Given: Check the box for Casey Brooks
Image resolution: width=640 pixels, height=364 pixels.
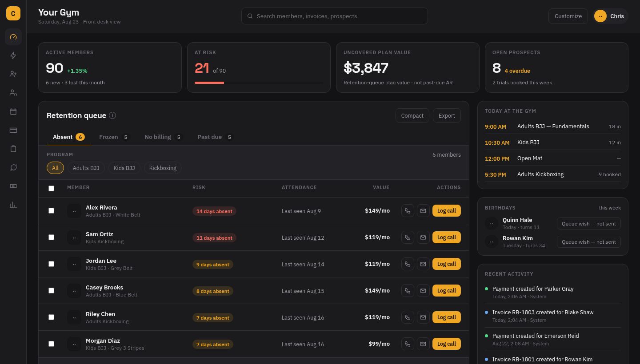Looking at the screenshot, I should 51,290.
